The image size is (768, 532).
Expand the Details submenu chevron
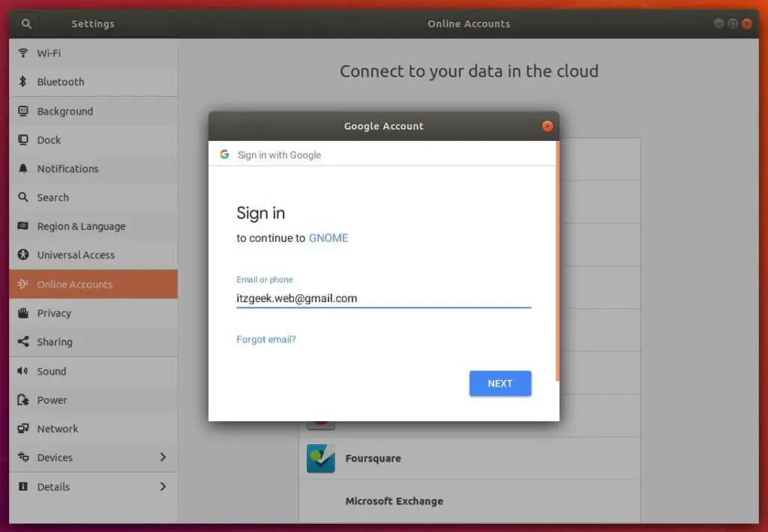(x=163, y=486)
